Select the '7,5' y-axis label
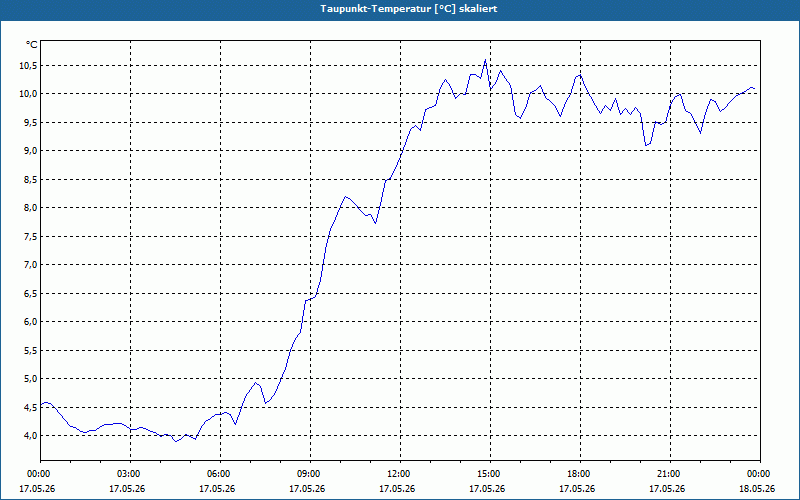Screen dimensions: 800x500 pyautogui.click(x=31, y=236)
